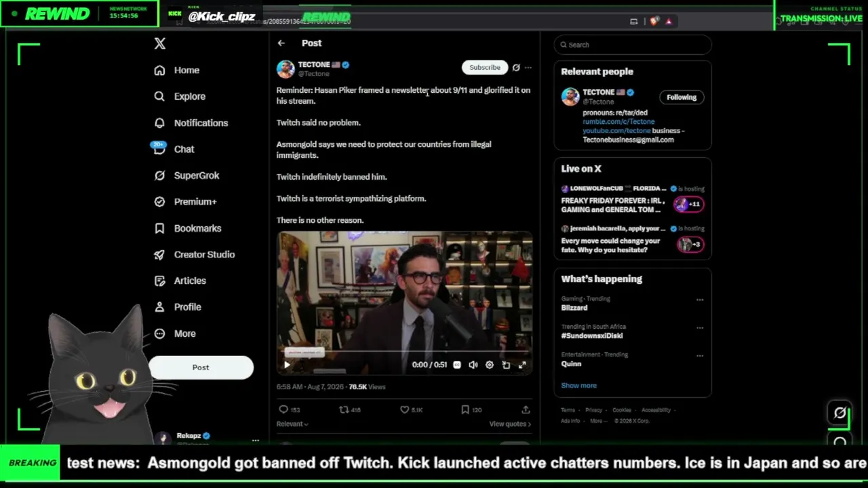Go to Home in the sidebar
Image resolution: width=868 pixels, height=488 pixels.
pyautogui.click(x=176, y=70)
